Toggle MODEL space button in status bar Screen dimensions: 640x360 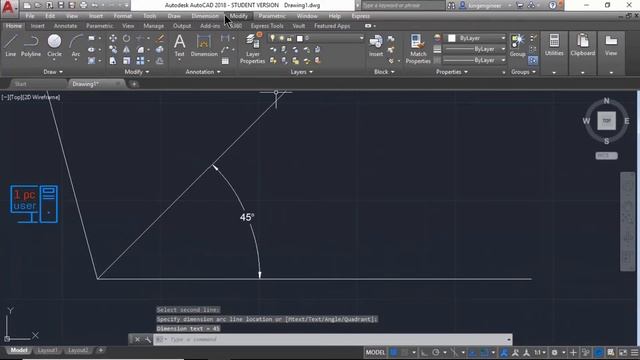[375, 352]
